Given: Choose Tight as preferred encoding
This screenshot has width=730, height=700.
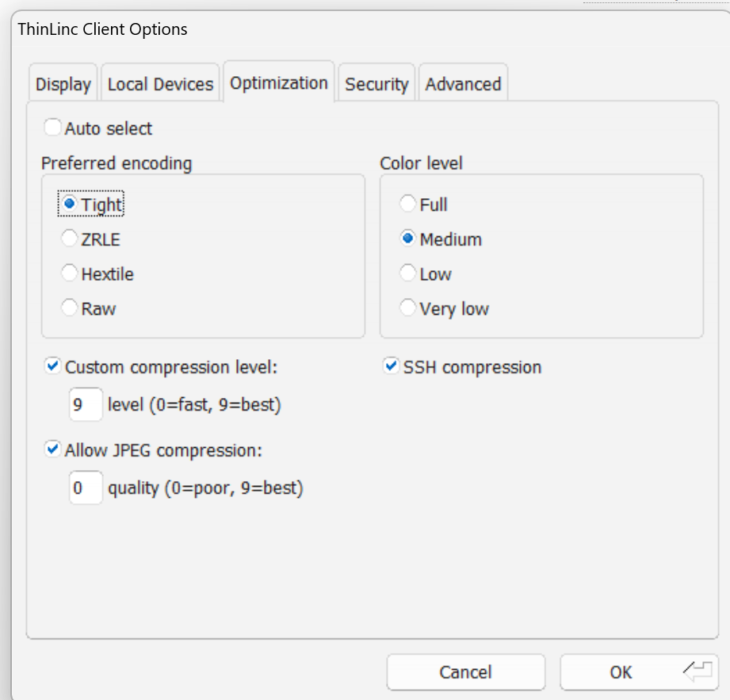Looking at the screenshot, I should coord(70,204).
